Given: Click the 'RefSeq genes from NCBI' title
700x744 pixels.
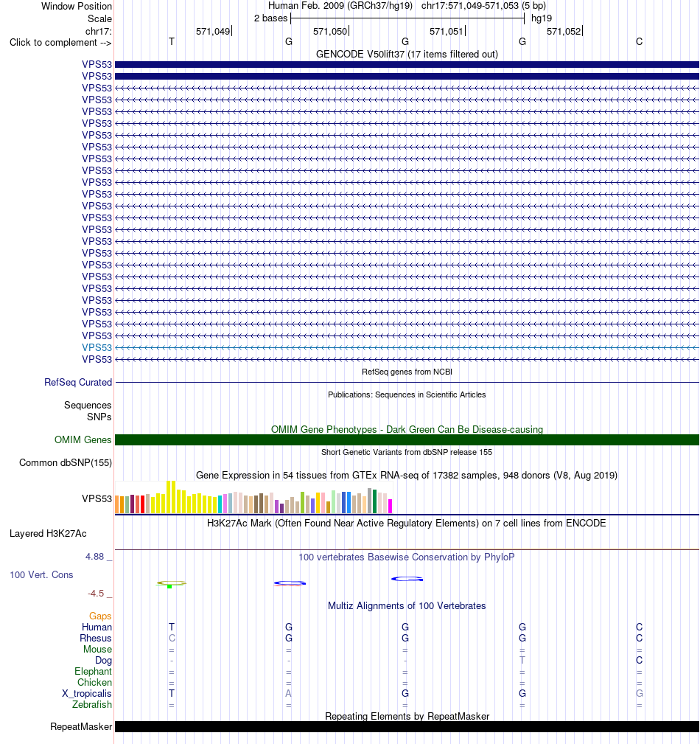Looking at the screenshot, I should (407, 372).
